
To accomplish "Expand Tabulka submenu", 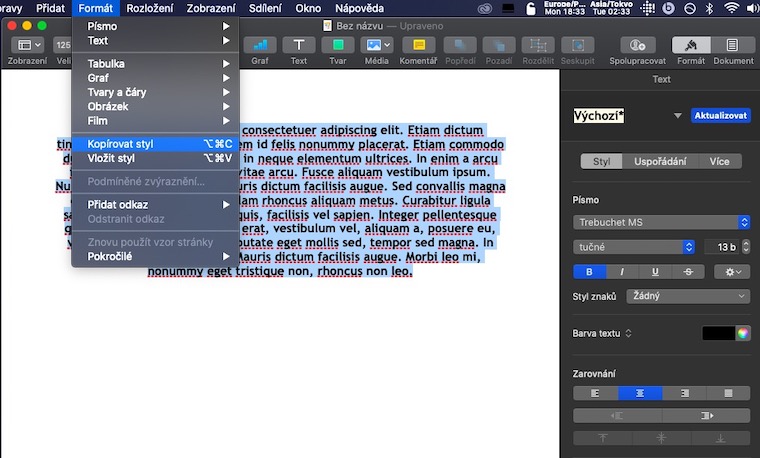I will (x=156, y=63).
